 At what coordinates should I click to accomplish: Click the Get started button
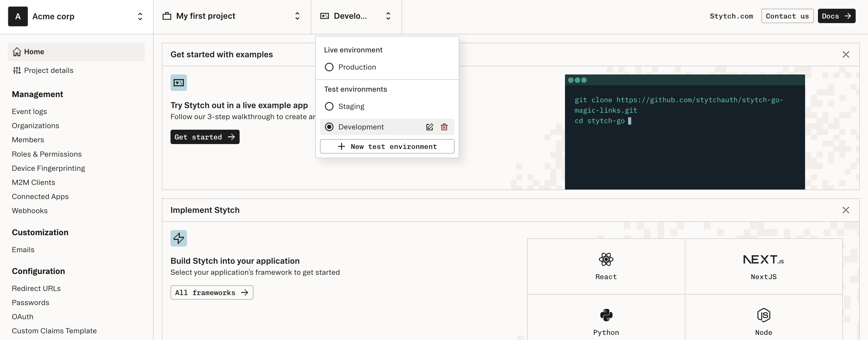[205, 137]
